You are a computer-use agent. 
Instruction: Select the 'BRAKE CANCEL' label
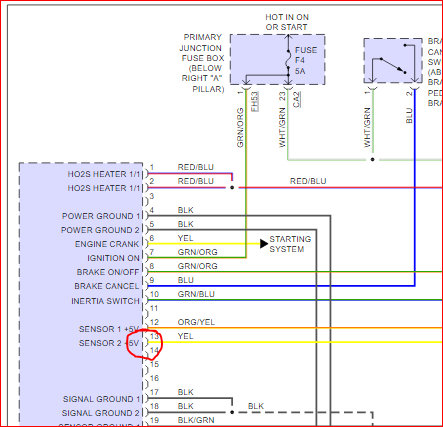coord(106,286)
